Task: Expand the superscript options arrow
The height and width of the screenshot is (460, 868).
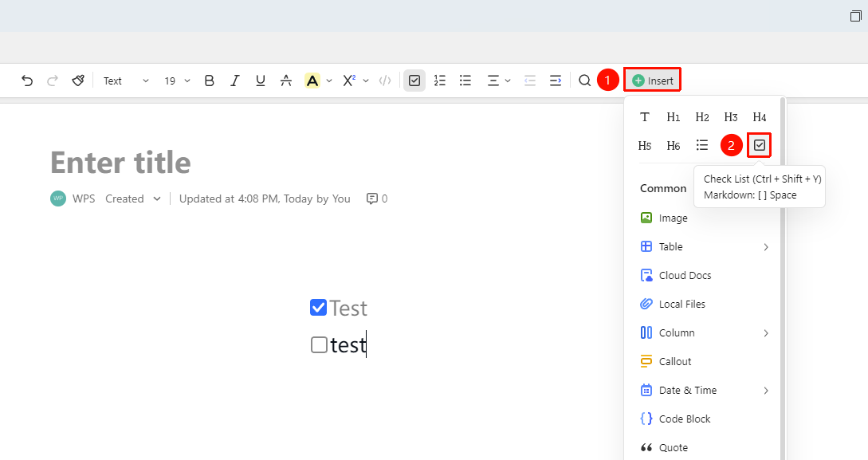Action: coord(365,81)
